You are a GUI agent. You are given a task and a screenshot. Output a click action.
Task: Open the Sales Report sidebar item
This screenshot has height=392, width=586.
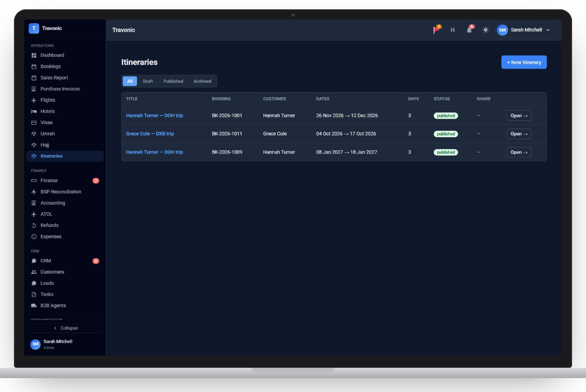(65, 78)
